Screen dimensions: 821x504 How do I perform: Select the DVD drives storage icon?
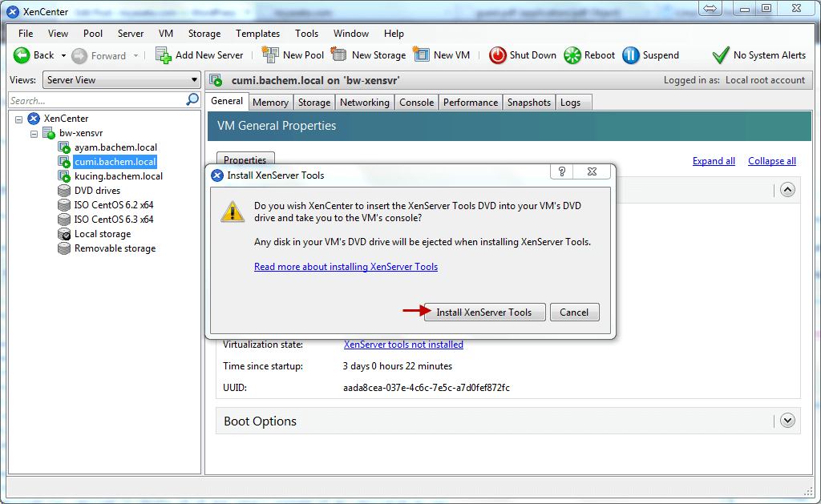[x=64, y=191]
